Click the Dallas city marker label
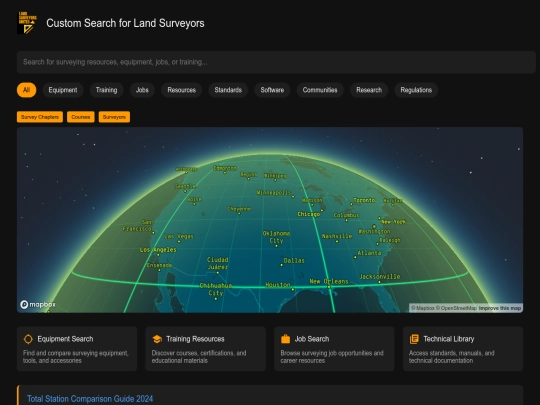540x405 pixels. 294,261
